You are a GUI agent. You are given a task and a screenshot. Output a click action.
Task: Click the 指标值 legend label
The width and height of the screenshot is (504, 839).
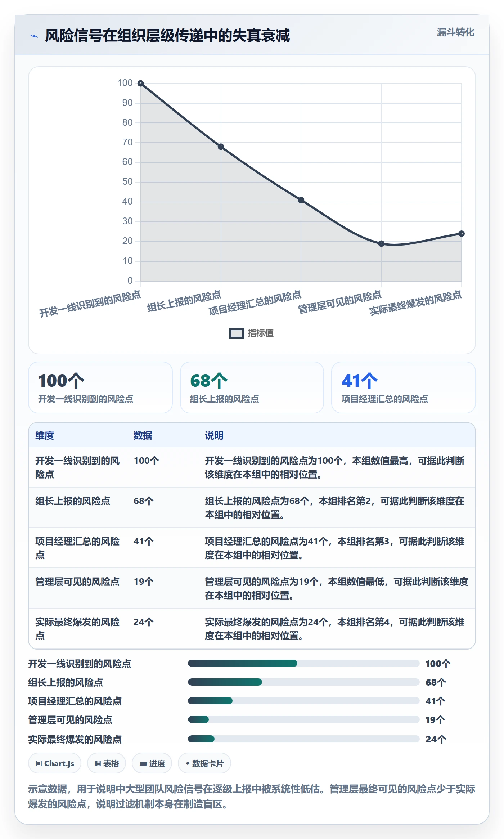260,333
